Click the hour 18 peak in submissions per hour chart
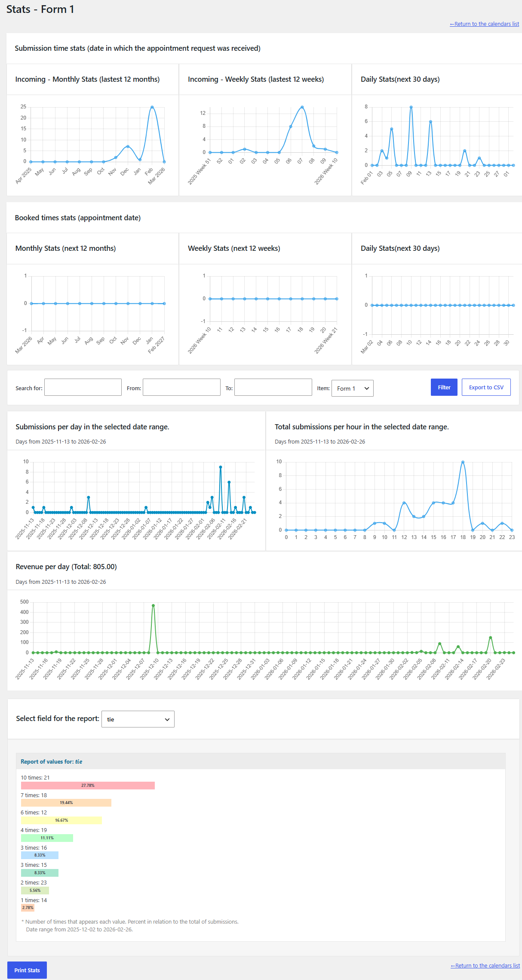522x980 pixels. [463, 462]
